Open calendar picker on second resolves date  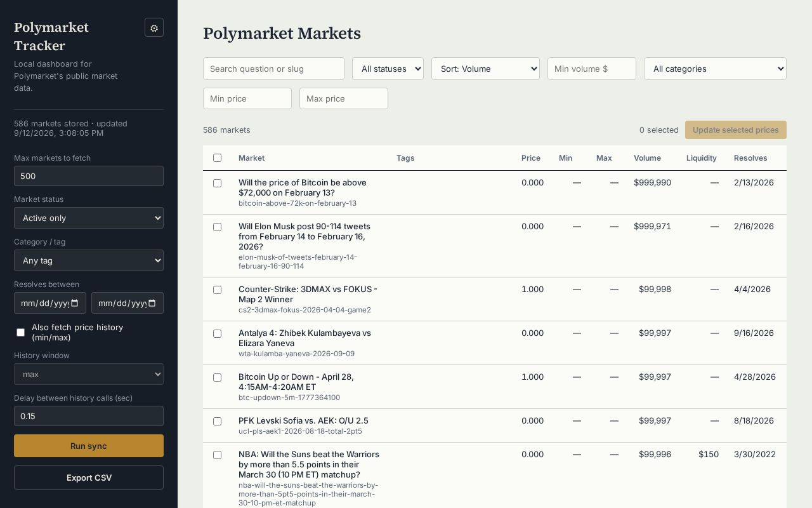tap(152, 303)
